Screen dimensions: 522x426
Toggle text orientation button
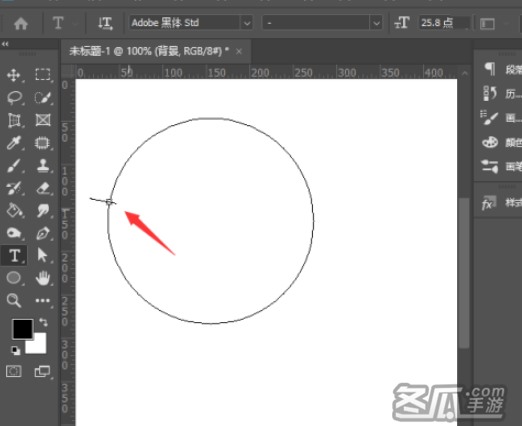[105, 23]
